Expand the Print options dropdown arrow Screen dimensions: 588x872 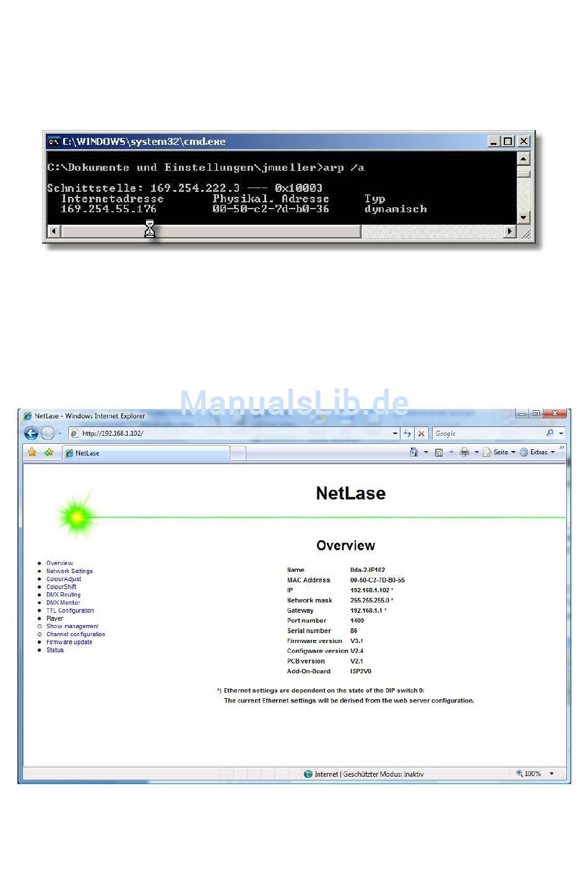tap(477, 452)
